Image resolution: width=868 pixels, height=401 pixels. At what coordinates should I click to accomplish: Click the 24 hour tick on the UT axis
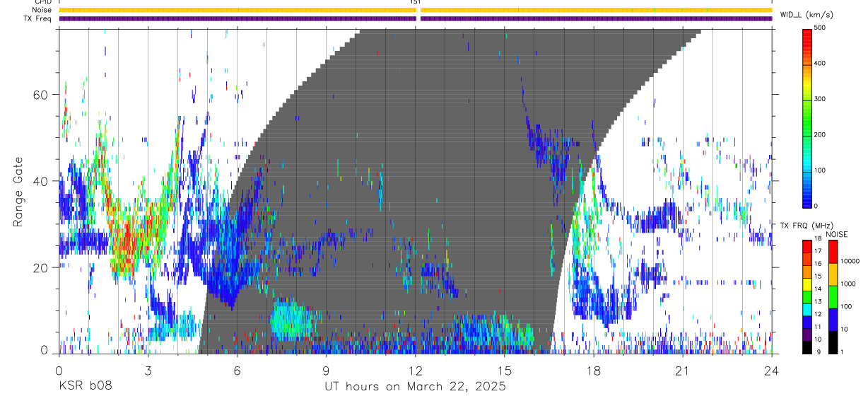coord(772,370)
